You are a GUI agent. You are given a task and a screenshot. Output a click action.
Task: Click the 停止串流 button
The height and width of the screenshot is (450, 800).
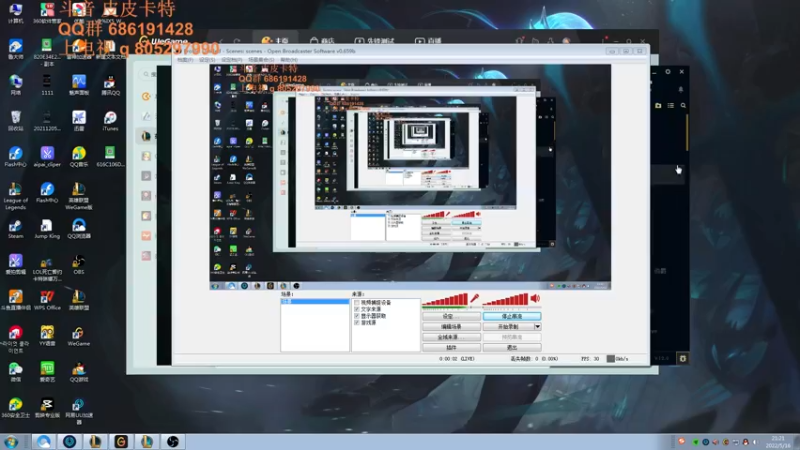point(512,316)
